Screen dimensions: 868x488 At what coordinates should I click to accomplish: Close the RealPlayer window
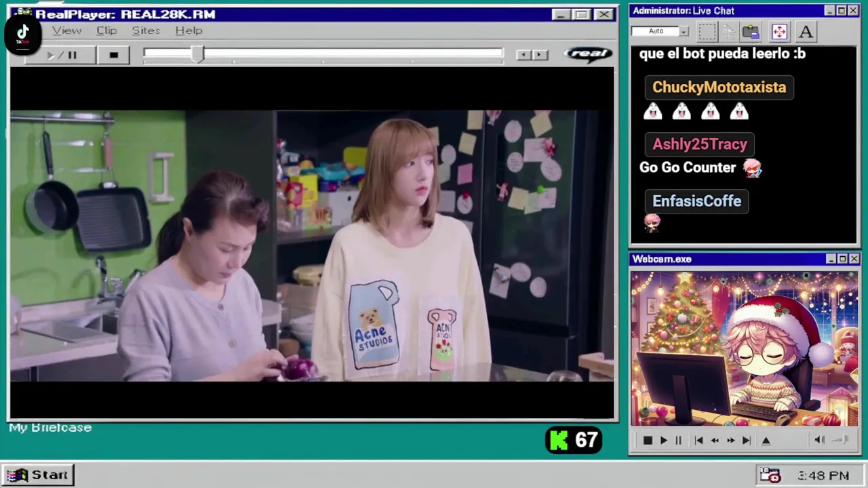pyautogui.click(x=603, y=14)
